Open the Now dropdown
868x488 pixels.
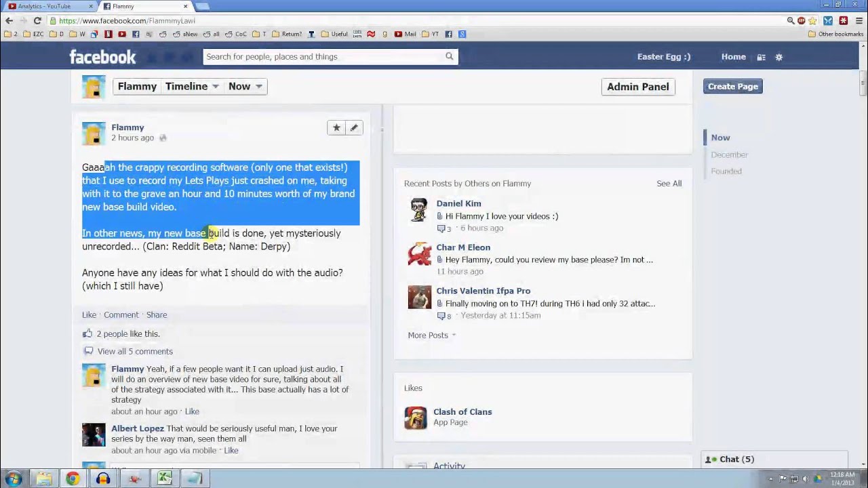coord(245,86)
